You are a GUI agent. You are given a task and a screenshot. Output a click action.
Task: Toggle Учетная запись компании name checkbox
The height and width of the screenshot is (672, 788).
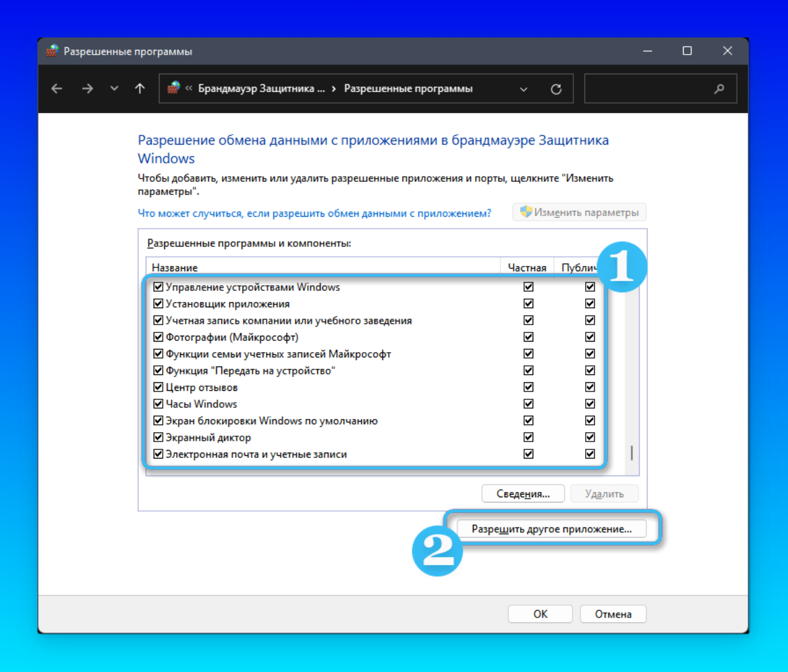158,321
